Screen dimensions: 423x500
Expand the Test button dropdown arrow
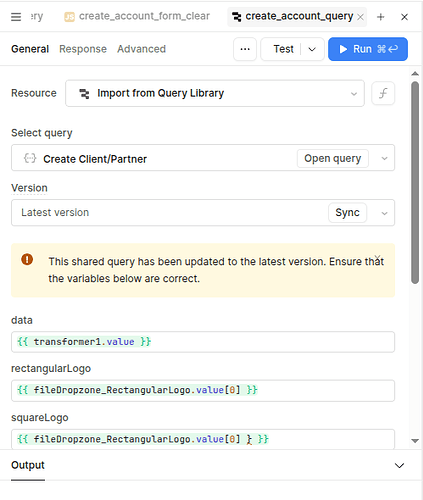tap(312, 49)
